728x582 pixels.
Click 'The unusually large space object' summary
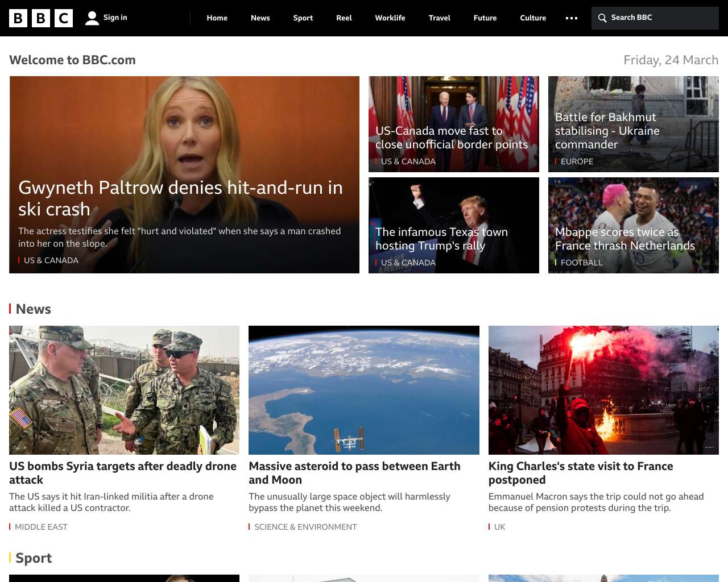coord(349,502)
